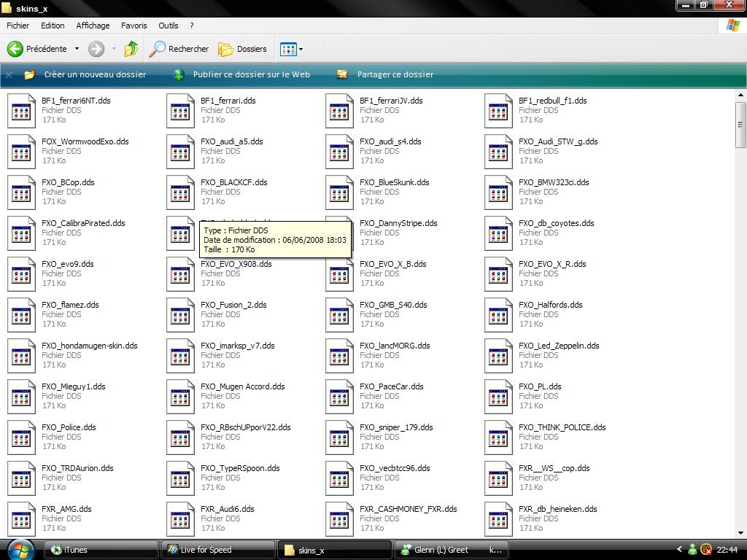Select FXO_evo9.dds file icon

click(x=21, y=275)
